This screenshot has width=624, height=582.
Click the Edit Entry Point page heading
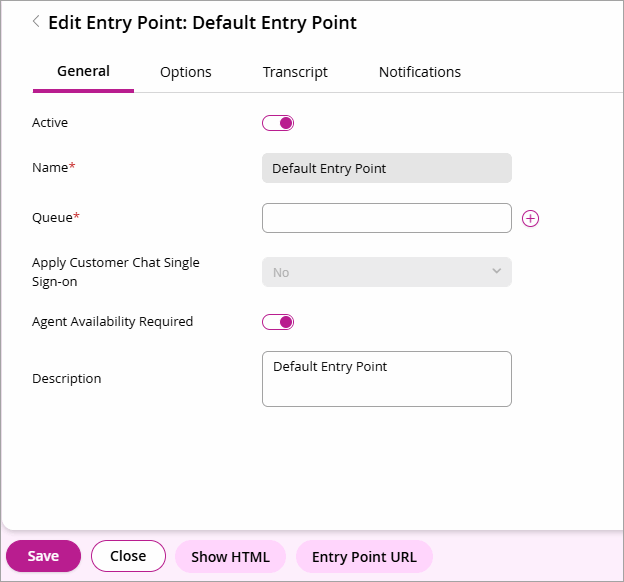tap(202, 22)
